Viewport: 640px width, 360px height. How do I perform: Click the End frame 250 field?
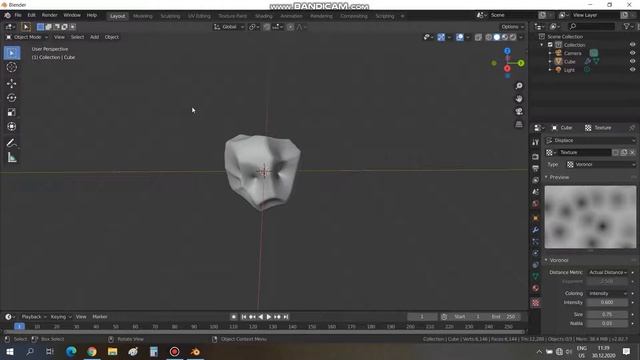(x=503, y=317)
